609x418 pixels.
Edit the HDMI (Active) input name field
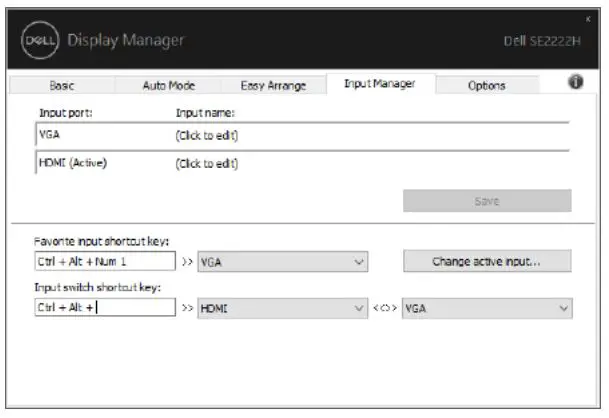[x=207, y=164]
